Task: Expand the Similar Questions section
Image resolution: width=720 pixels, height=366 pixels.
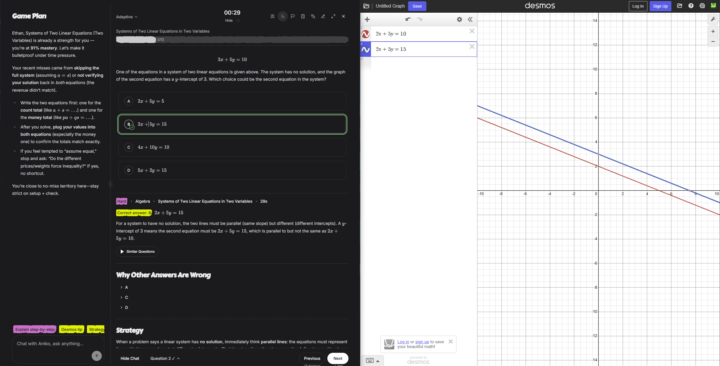Action: (x=137, y=252)
